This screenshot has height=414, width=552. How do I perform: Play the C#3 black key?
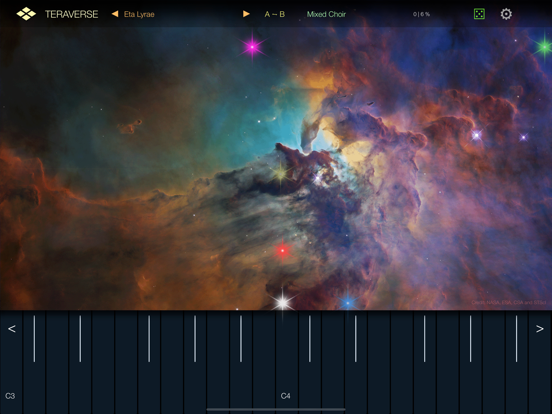pos(34,363)
